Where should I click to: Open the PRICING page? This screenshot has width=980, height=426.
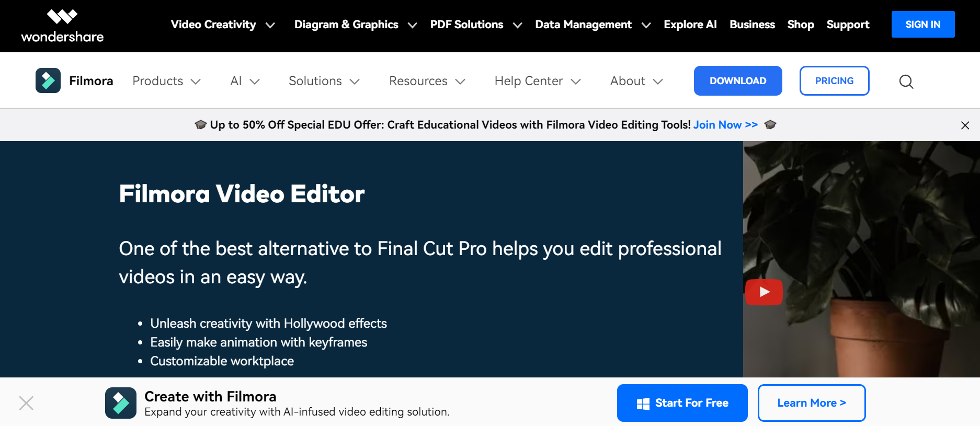coord(834,80)
